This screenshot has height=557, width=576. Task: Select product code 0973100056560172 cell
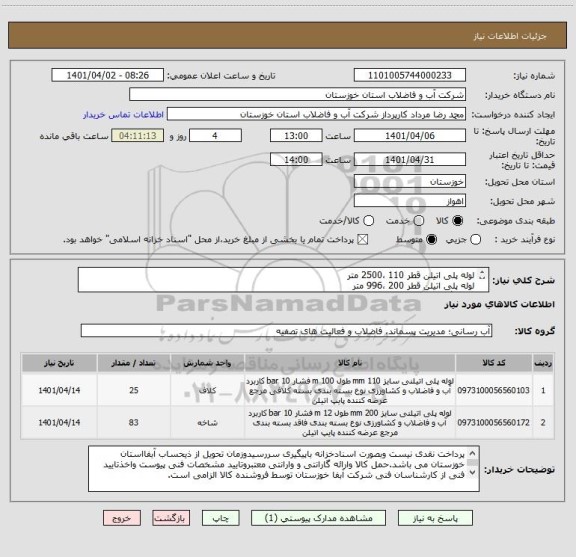(494, 423)
